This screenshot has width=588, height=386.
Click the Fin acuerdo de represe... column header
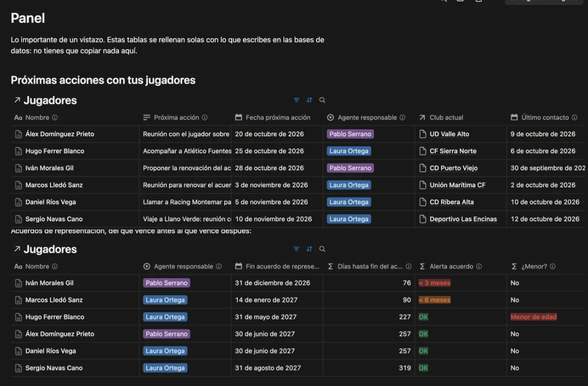point(277,266)
